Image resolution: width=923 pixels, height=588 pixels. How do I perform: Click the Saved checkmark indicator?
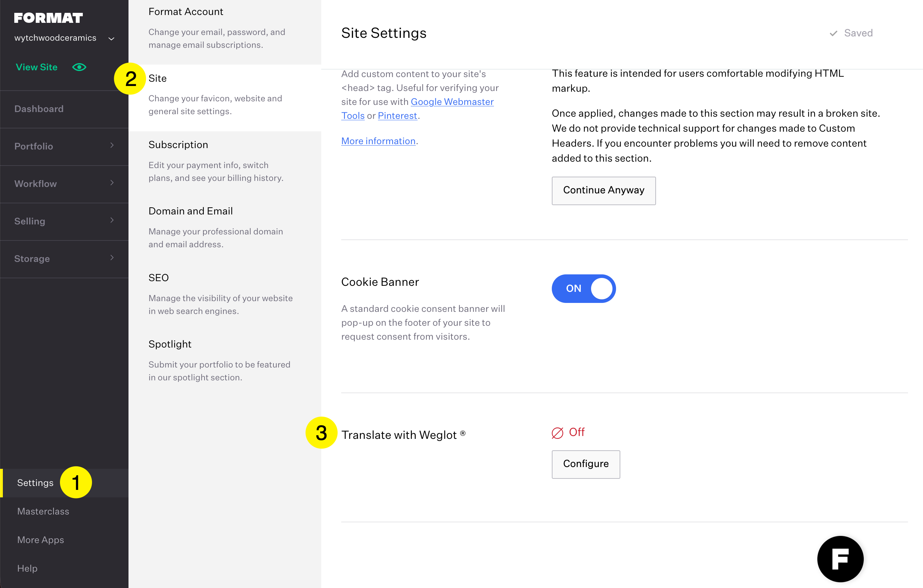coord(833,33)
